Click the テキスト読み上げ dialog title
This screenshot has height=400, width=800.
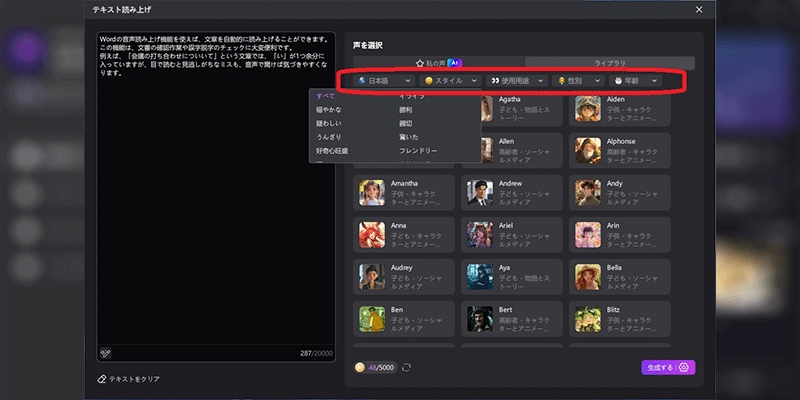point(121,10)
